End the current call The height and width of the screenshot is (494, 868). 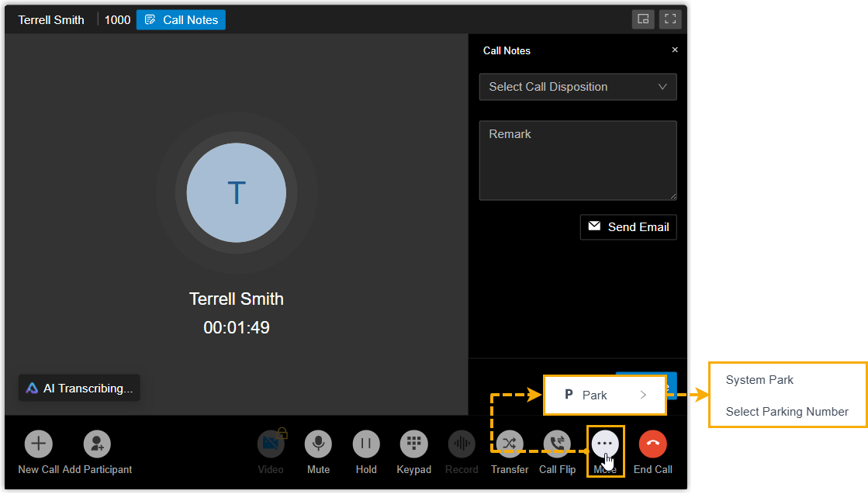652,444
